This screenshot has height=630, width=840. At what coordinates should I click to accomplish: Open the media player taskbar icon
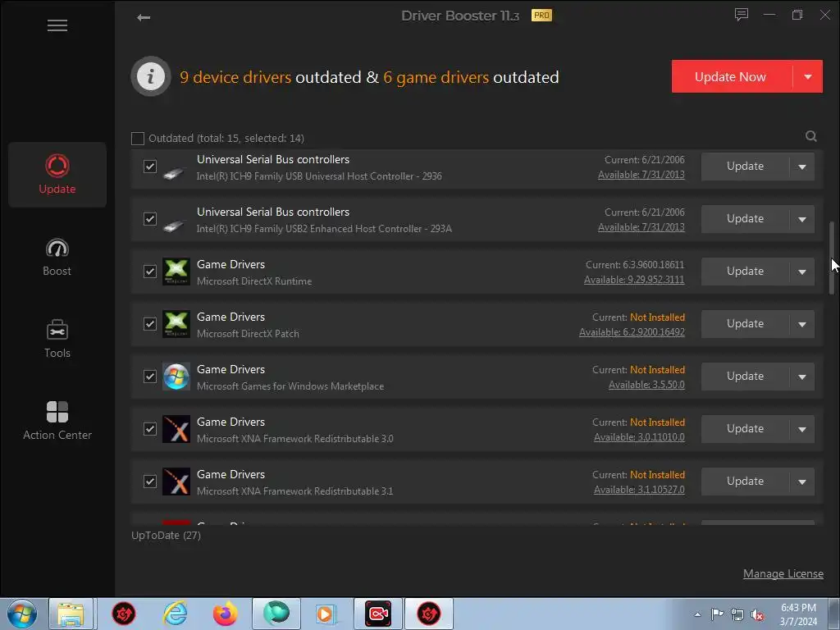click(325, 614)
